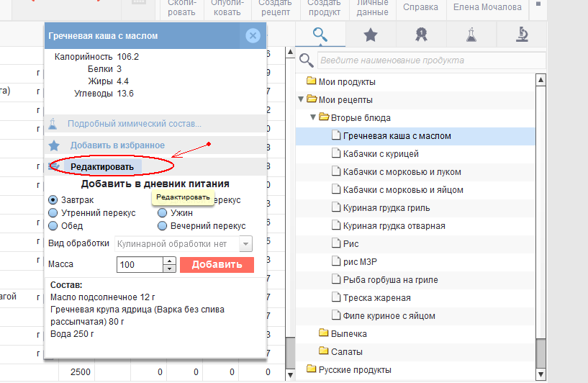Screen dimensions: 588x383
Task: Collapse the Вторые блюда folder
Action: click(x=314, y=117)
